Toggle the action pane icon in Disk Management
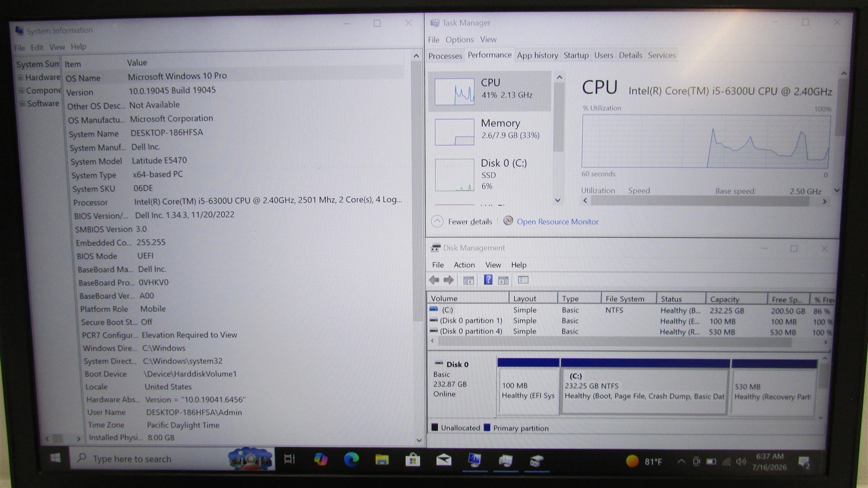868x488 pixels. (x=503, y=280)
